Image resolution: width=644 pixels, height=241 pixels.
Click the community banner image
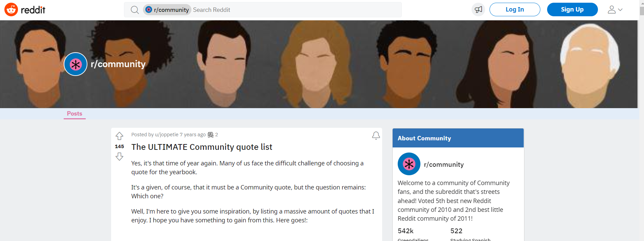tap(319, 64)
